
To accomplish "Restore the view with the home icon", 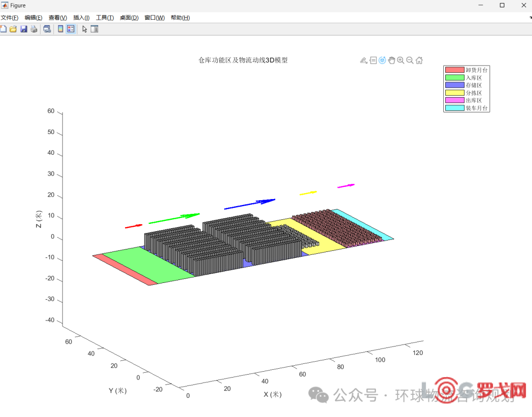I will coord(419,60).
